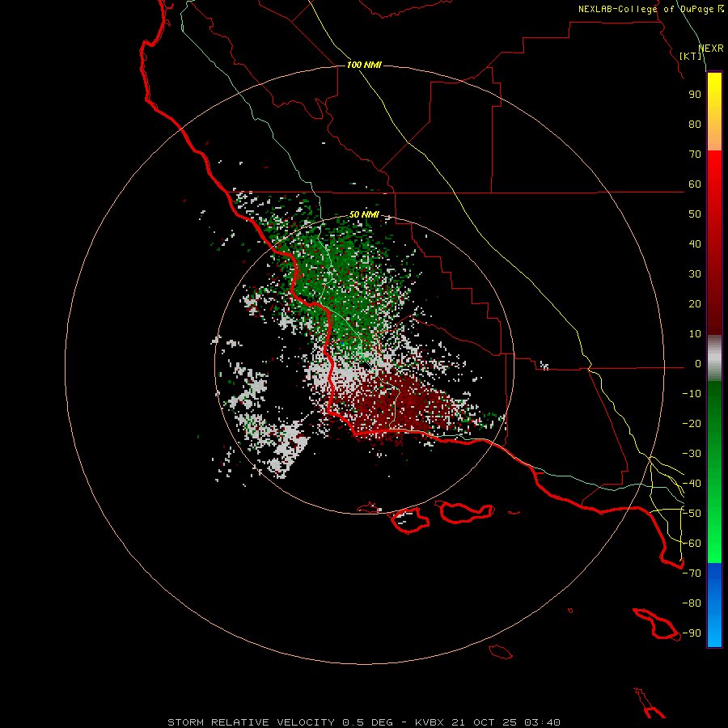
Task: Click the 50 NMI range ring label
Action: pyautogui.click(x=364, y=214)
